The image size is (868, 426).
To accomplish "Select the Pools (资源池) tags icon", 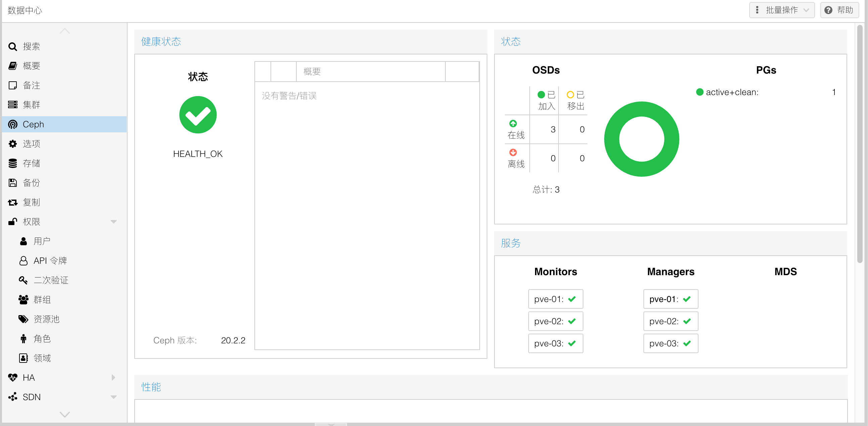I will tap(23, 319).
